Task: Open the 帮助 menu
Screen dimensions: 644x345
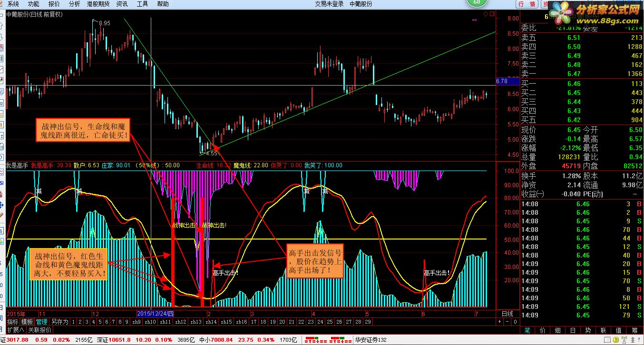Action: pyautogui.click(x=163, y=4)
